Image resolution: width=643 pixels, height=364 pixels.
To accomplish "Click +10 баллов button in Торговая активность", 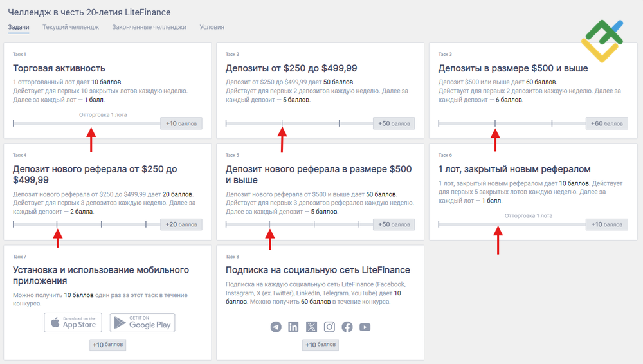I will coord(181,123).
